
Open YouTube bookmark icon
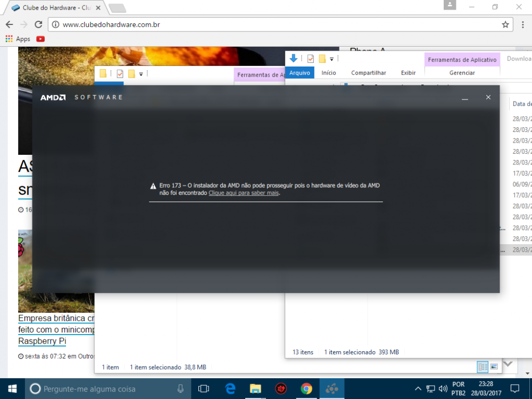(x=40, y=39)
